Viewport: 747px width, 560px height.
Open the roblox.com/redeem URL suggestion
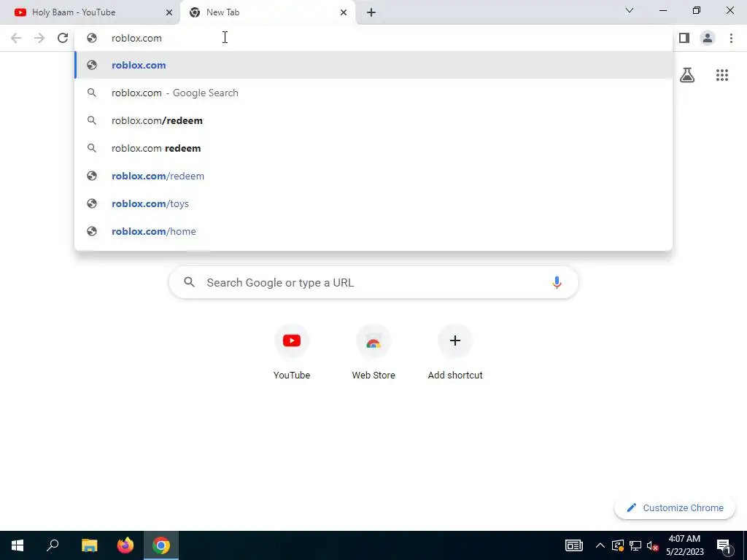tap(373, 176)
